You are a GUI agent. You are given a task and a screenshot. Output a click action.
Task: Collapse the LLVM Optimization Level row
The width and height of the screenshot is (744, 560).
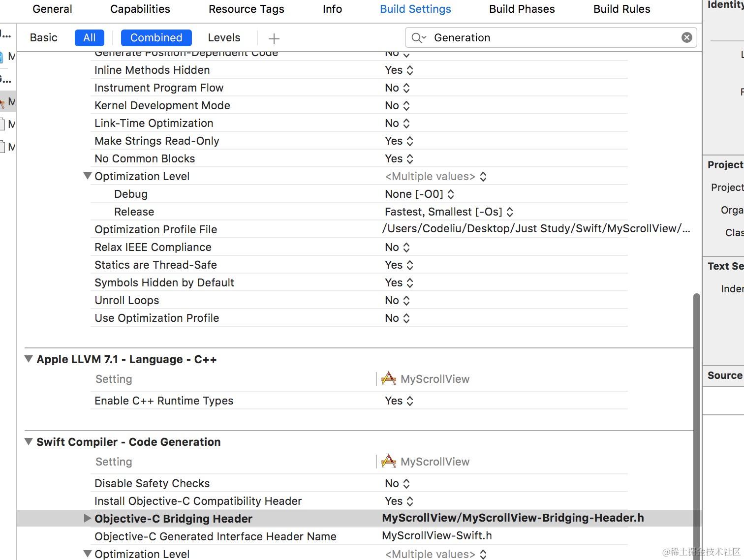click(88, 176)
